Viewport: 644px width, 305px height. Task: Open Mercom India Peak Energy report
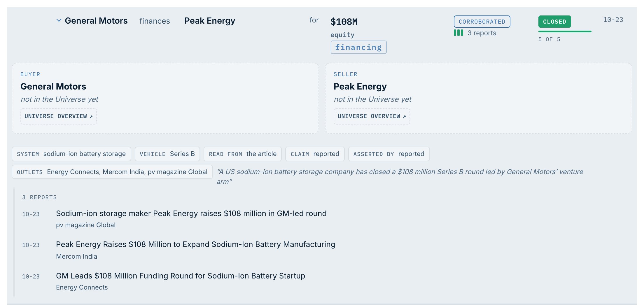coord(195,244)
